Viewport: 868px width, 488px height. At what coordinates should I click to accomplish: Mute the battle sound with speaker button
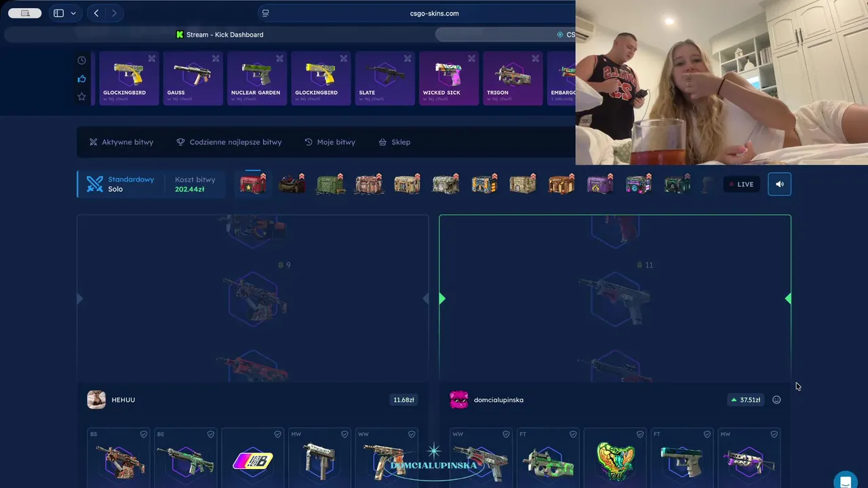click(x=779, y=184)
